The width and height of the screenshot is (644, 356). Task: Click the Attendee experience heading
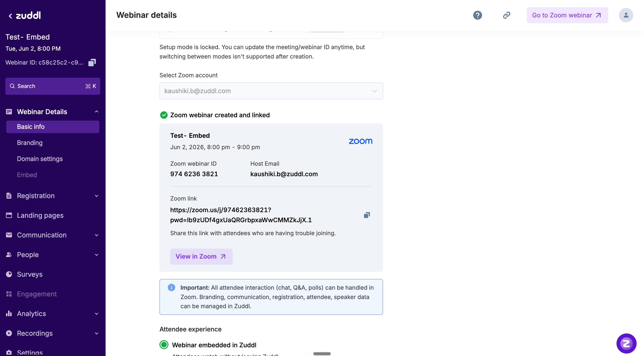click(x=191, y=329)
